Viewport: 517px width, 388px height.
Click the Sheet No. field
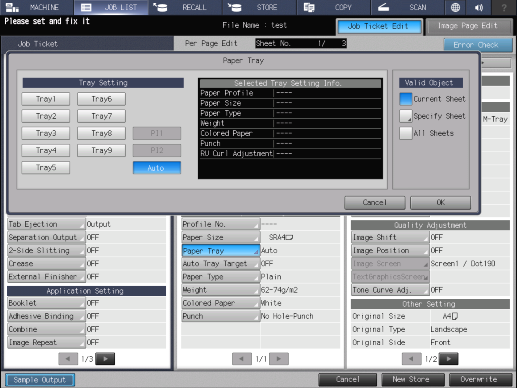tap(301, 43)
